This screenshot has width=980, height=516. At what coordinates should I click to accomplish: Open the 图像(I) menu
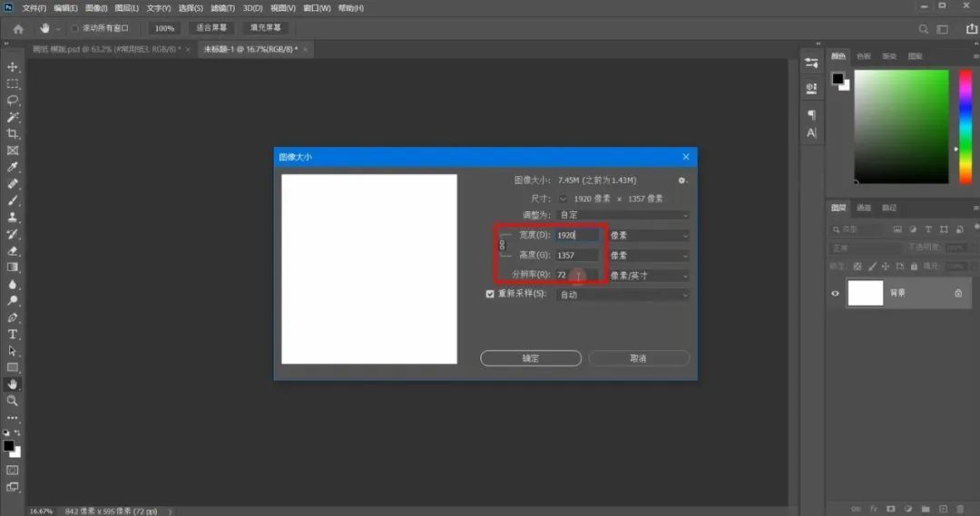[x=96, y=8]
